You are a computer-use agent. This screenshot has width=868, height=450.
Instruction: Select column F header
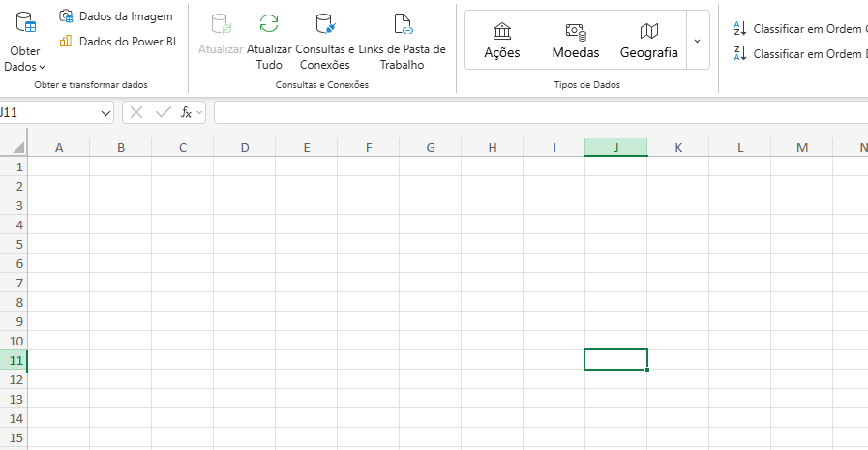(x=369, y=148)
